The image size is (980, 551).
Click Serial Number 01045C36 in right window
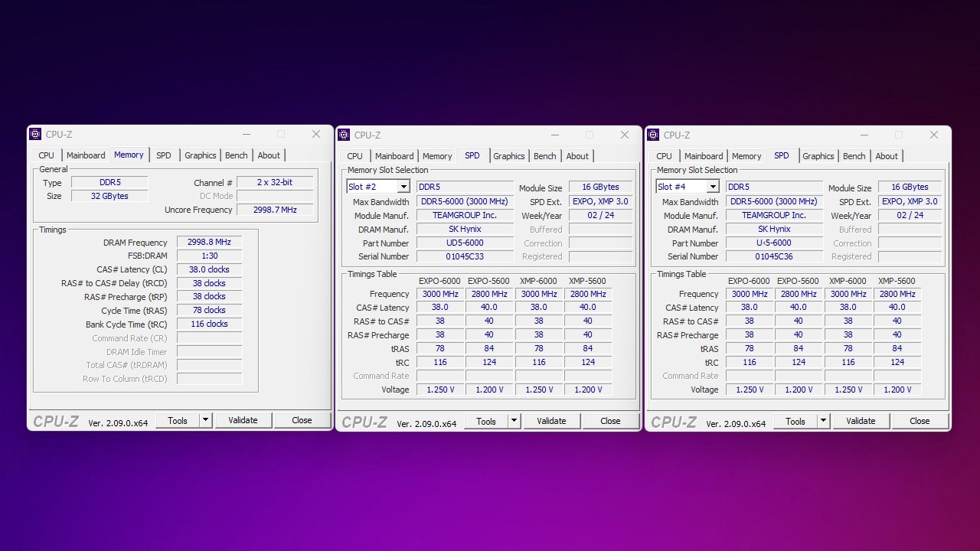(x=774, y=256)
